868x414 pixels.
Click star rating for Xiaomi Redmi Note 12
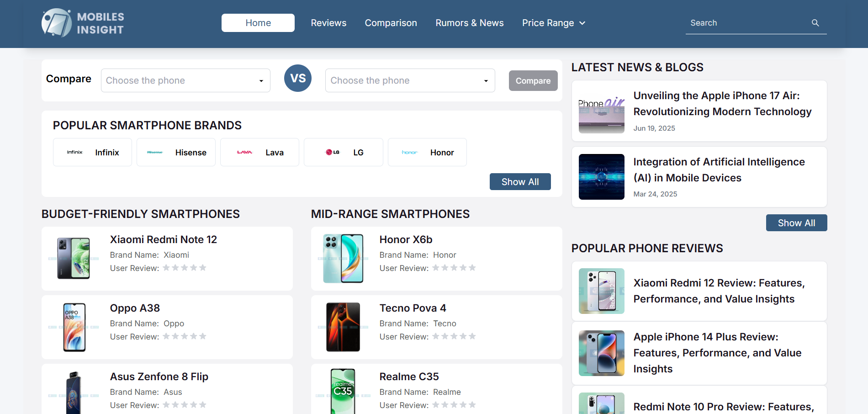pyautogui.click(x=185, y=268)
